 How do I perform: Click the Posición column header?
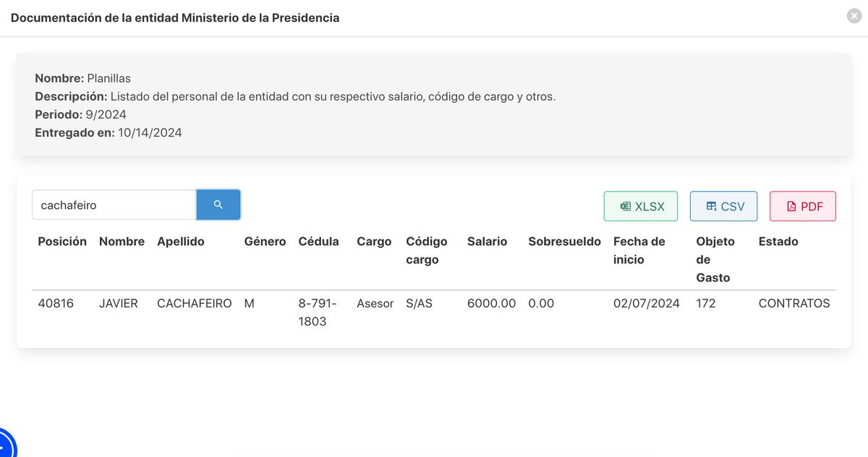62,242
